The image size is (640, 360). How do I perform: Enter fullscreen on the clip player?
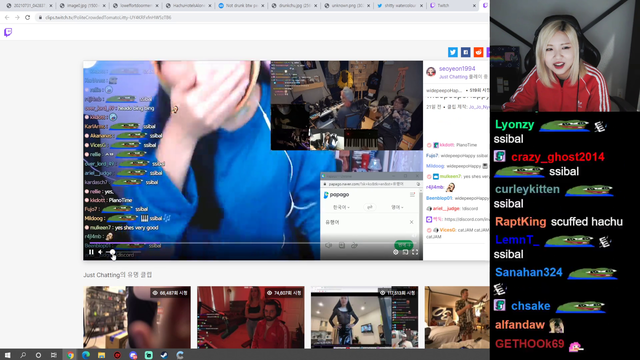(415, 252)
